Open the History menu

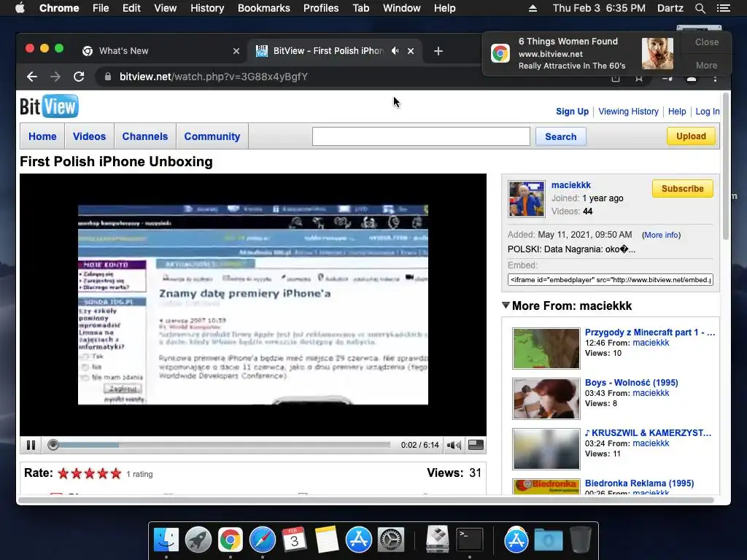pos(207,8)
